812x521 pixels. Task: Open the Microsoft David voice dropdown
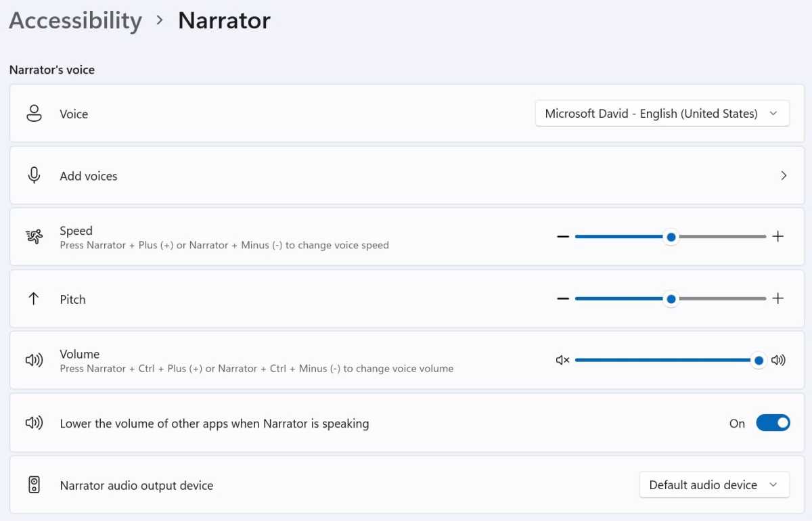[662, 114]
